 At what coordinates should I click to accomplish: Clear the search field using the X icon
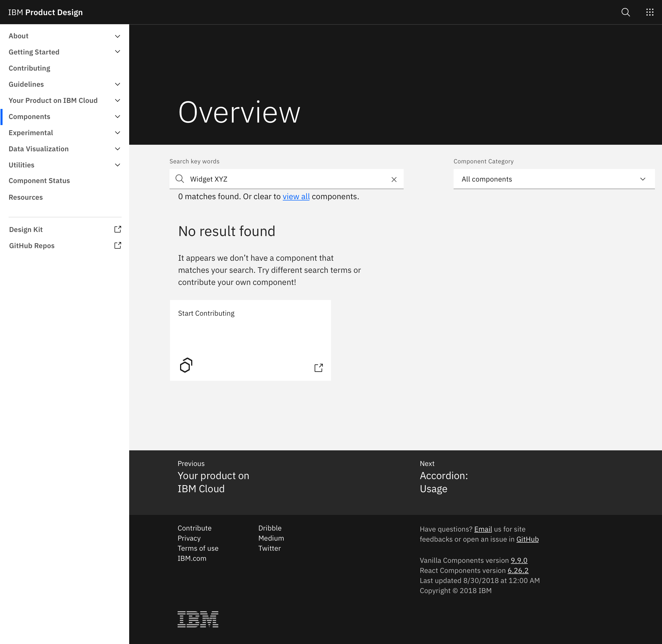pyautogui.click(x=394, y=179)
